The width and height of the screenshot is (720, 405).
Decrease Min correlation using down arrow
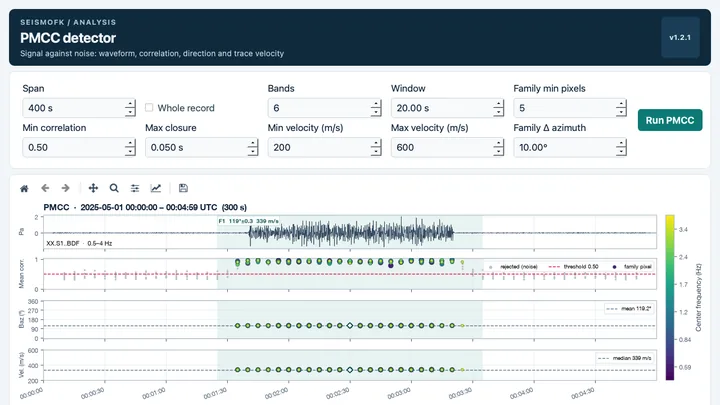130,152
